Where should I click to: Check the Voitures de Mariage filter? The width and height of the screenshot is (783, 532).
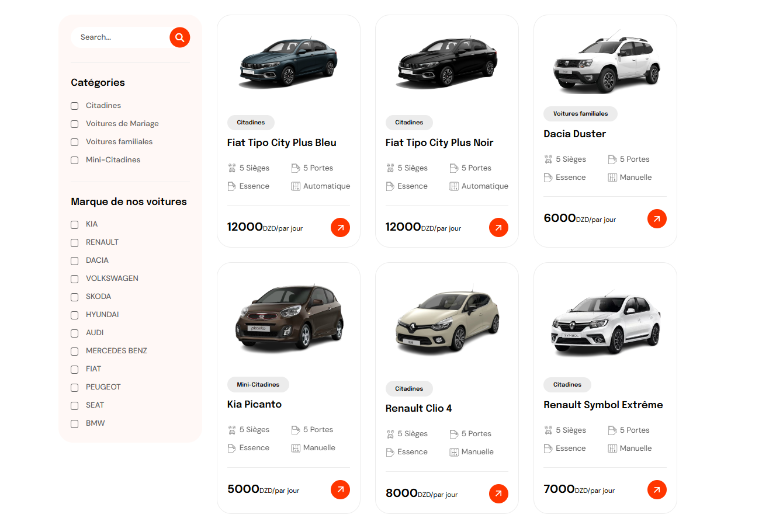tap(75, 124)
